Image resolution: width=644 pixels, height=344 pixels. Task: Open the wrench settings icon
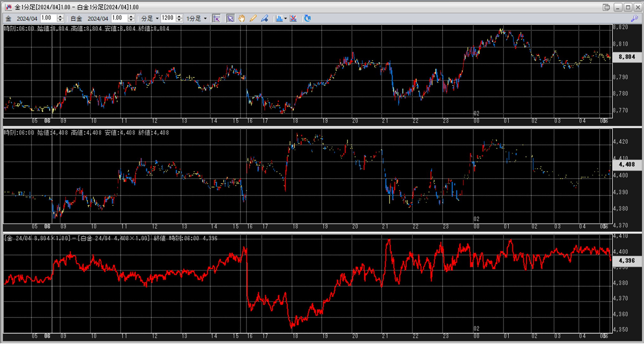[x=634, y=18]
